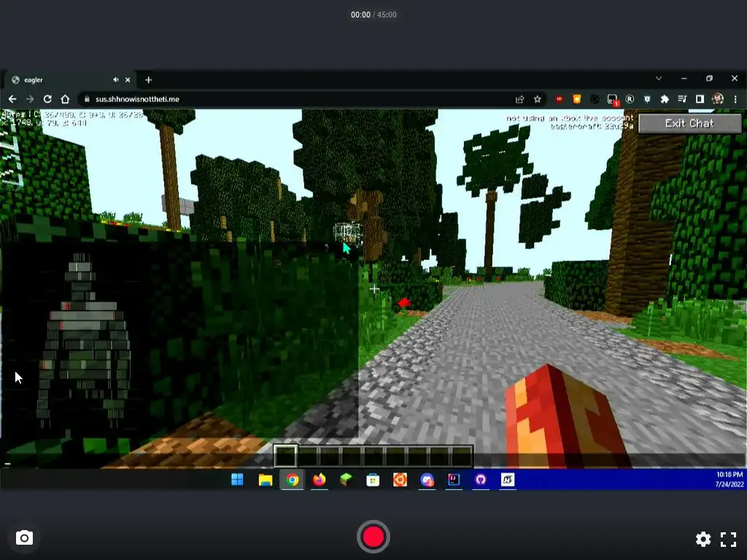Launch Minecraft grass block taskbar icon
The width and height of the screenshot is (747, 560).
click(x=346, y=480)
